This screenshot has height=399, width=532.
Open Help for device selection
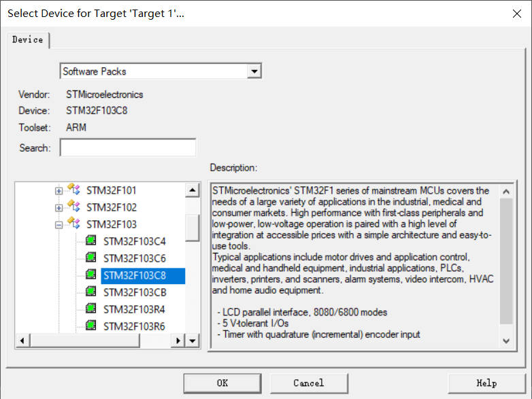pyautogui.click(x=486, y=383)
